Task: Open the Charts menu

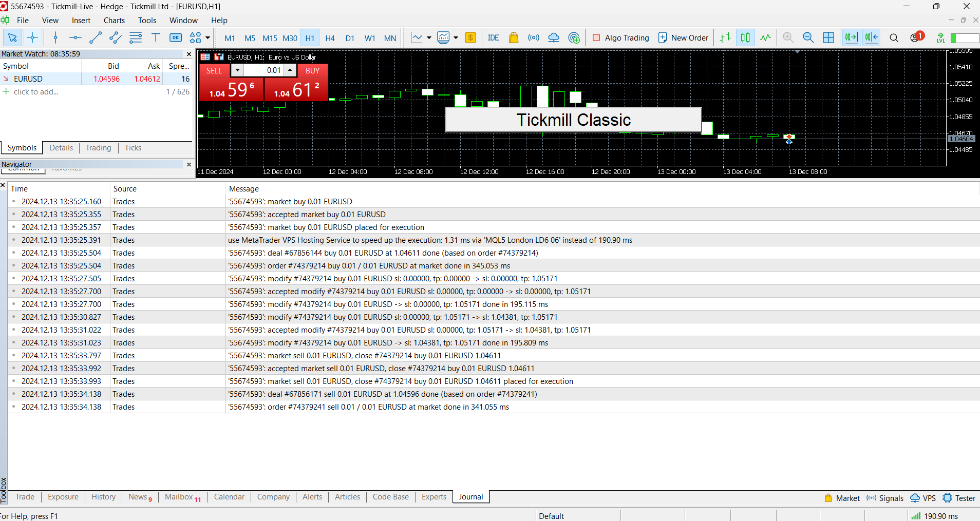Action: (x=114, y=21)
